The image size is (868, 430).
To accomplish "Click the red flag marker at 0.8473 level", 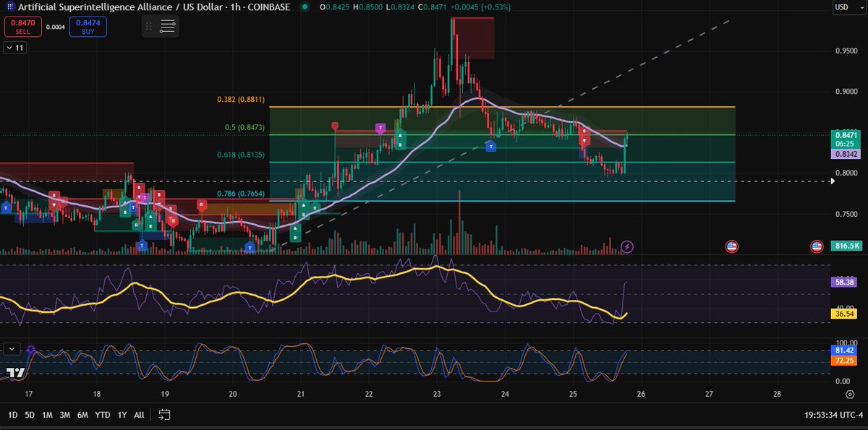I will tap(336, 126).
